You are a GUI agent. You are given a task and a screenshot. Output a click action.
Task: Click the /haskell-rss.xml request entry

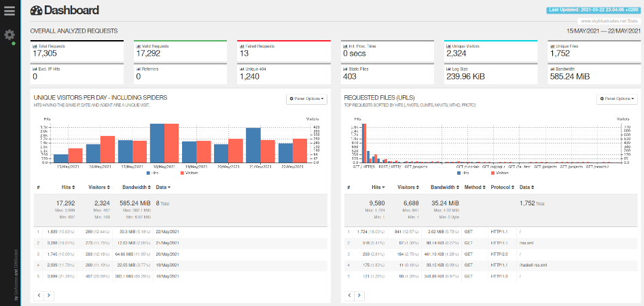point(533,265)
